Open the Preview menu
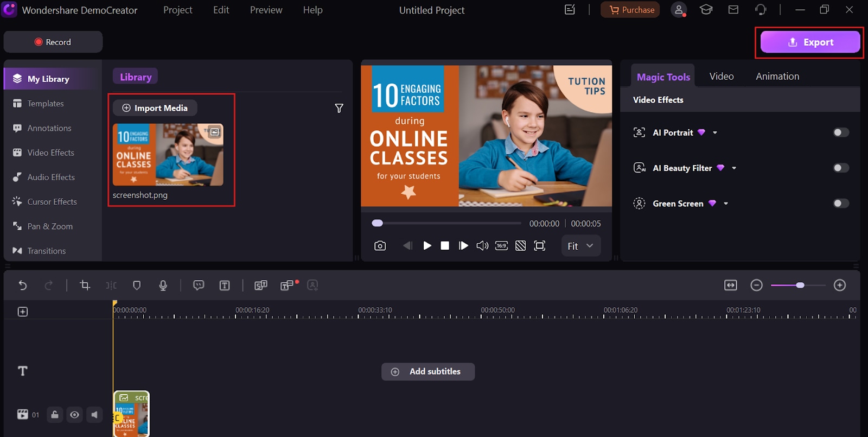Screen dimensions: 868x437 [266, 10]
